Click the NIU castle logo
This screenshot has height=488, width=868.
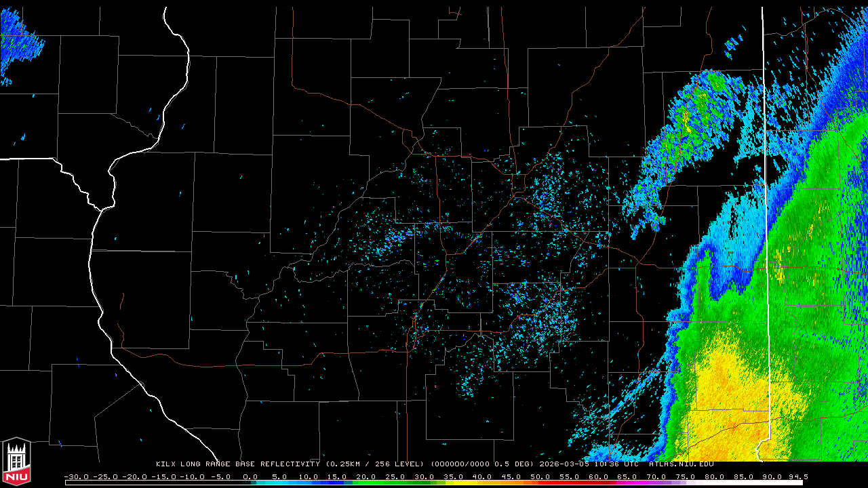[x=16, y=462]
